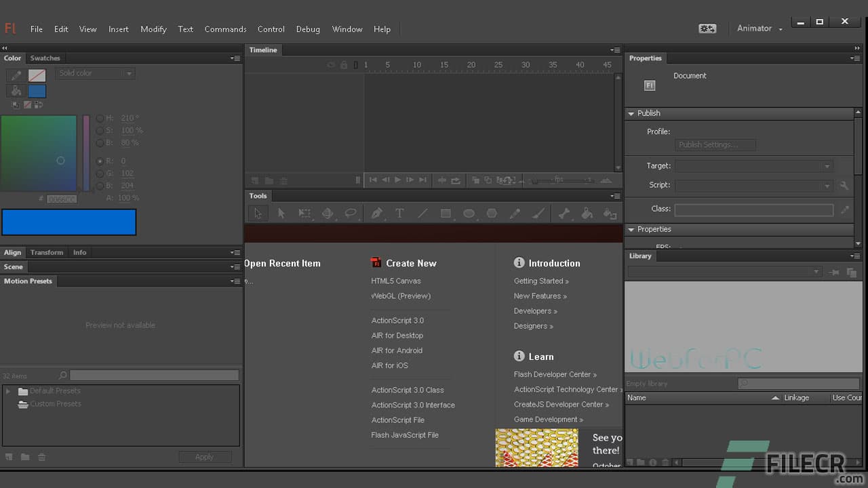868x488 pixels.
Task: Open the Commands menu
Action: click(x=225, y=29)
